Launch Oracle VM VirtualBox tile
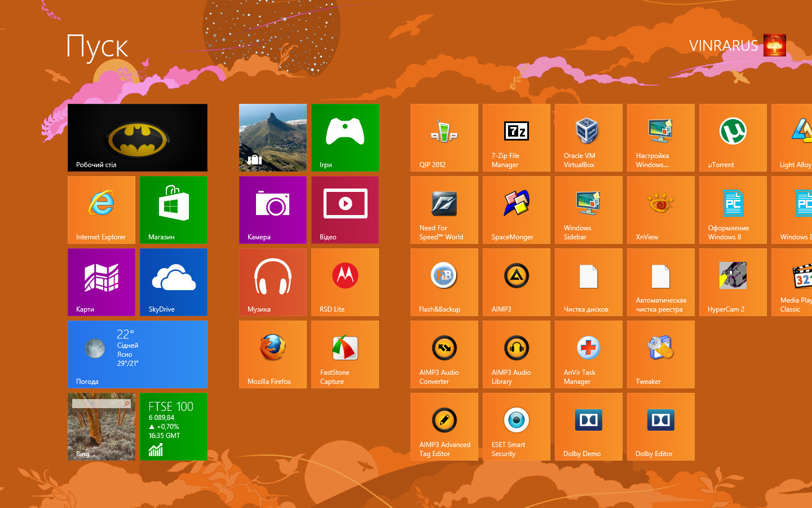Image resolution: width=812 pixels, height=508 pixels. point(589,138)
